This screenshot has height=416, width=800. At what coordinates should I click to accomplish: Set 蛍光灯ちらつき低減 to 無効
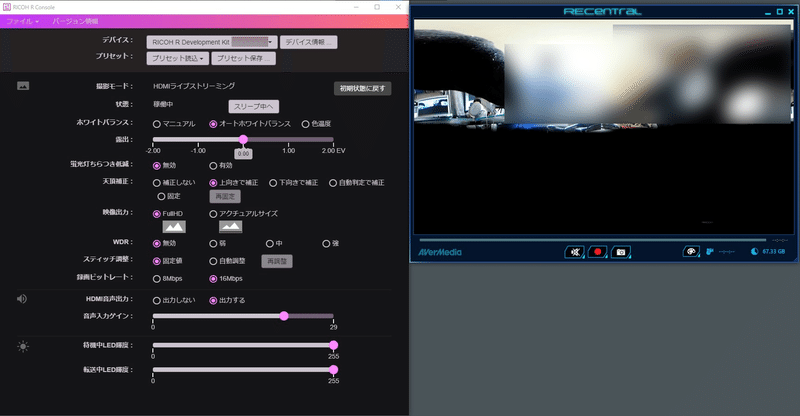point(157,166)
